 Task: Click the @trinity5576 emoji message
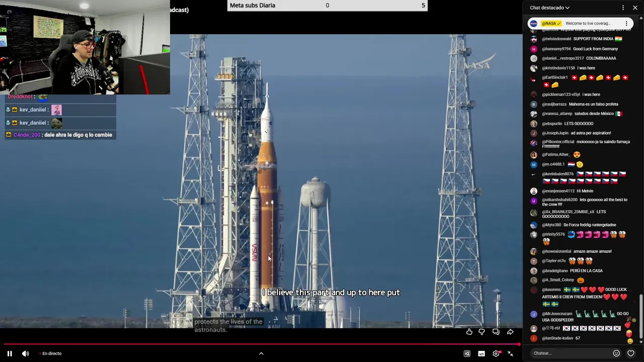tap(579, 238)
